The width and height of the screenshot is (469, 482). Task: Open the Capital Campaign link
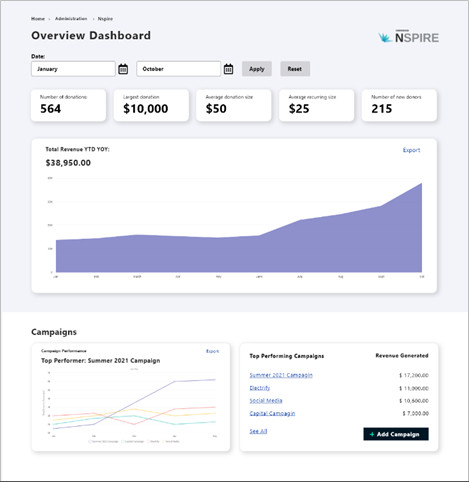272,413
